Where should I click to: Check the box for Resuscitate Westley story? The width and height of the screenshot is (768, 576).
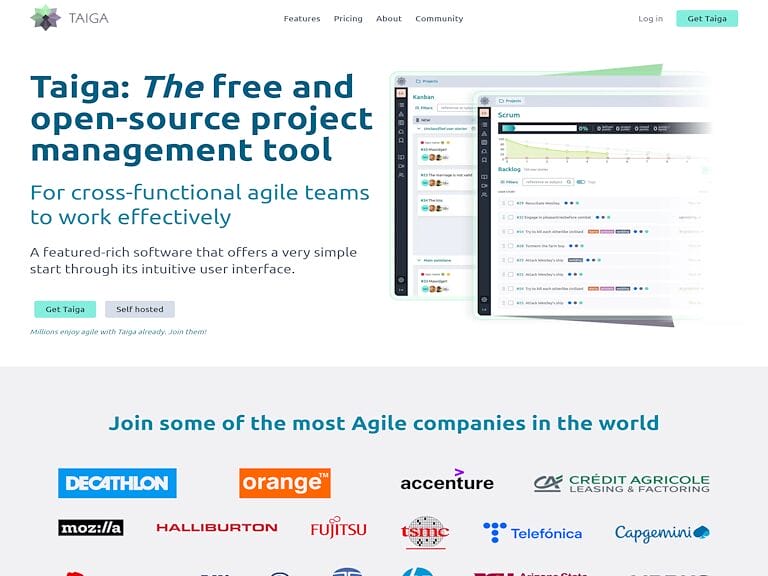point(510,203)
